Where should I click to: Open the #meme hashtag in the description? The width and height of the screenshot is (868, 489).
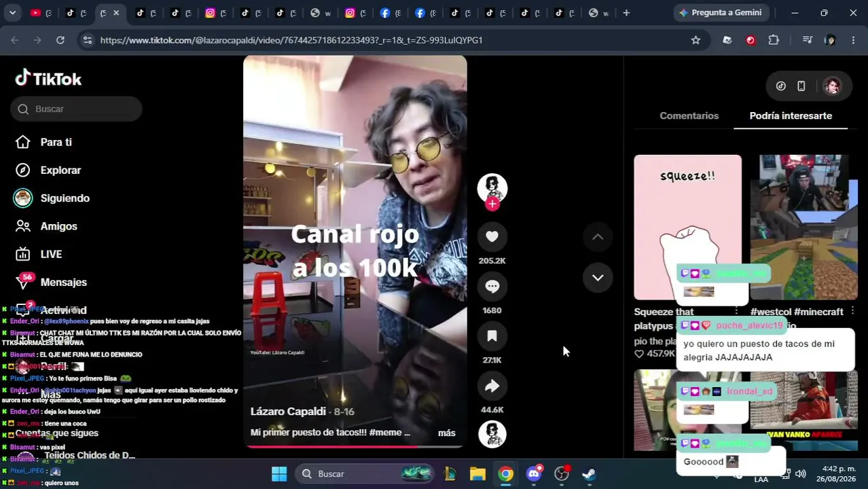tap(386, 433)
